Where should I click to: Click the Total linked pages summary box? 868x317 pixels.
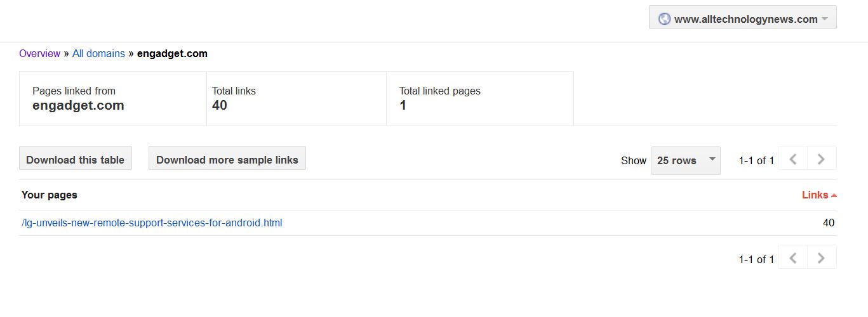(x=480, y=98)
